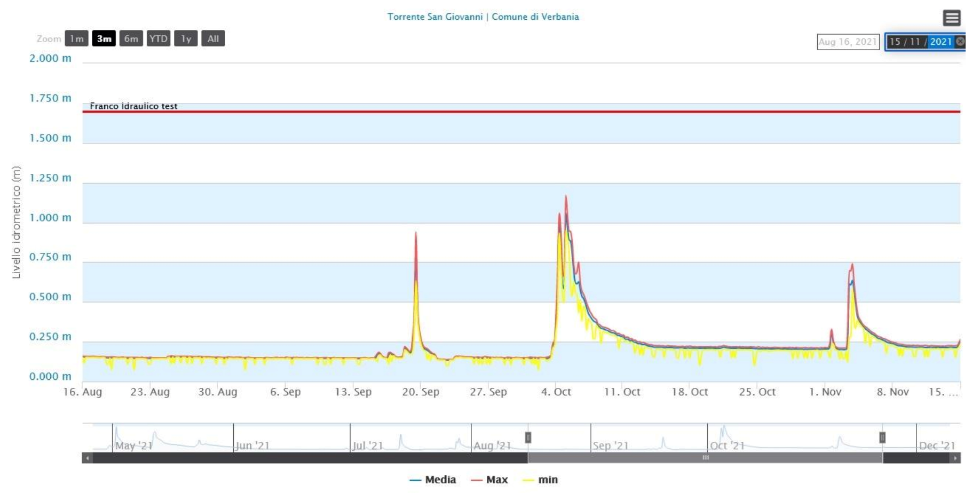Choose the 1y zoom range
Image resolution: width=980 pixels, height=493 pixels.
[186, 38]
